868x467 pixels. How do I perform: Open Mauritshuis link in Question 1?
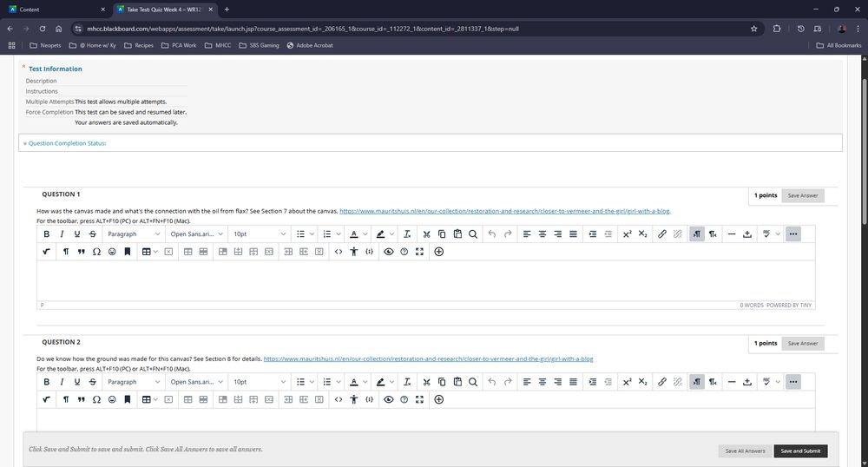(x=504, y=211)
